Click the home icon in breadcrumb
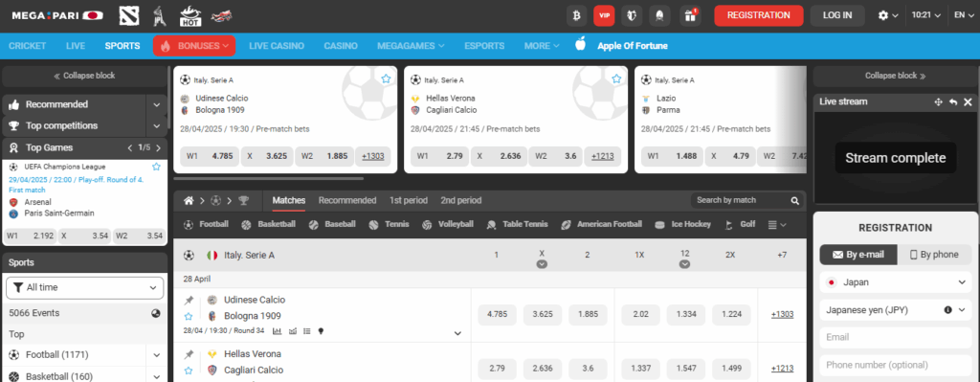The height and width of the screenshot is (382, 980). coord(189,201)
